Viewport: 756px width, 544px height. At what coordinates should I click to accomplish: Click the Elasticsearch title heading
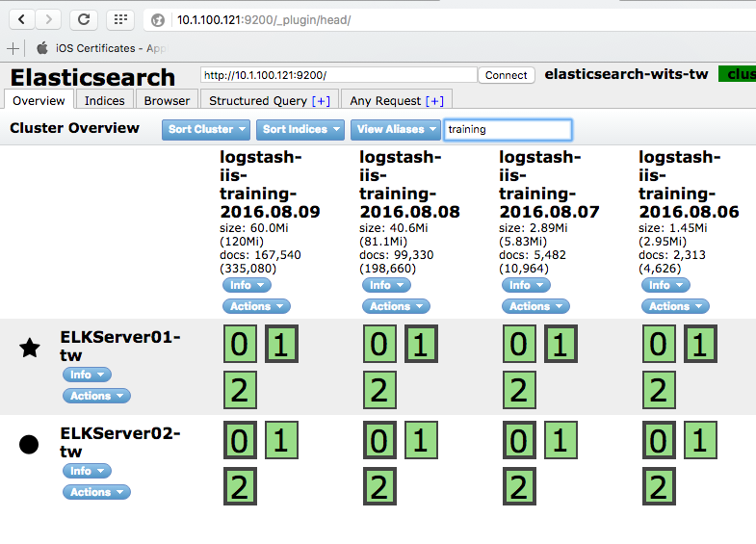[x=92, y=77]
